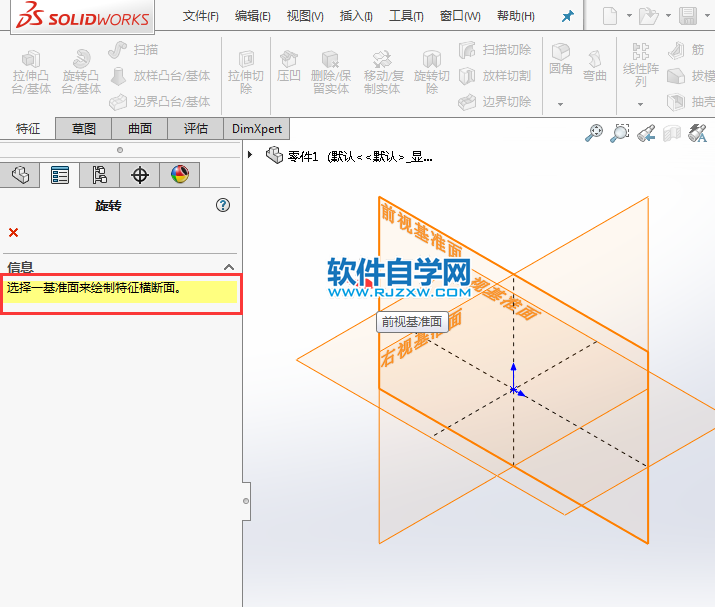Click the Section View icon
The width and height of the screenshot is (715, 607).
click(672, 133)
